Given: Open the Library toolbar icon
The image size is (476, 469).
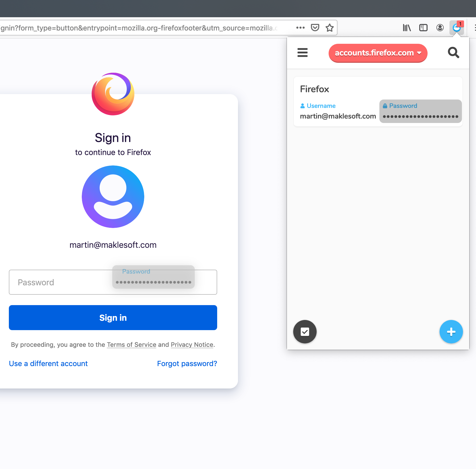Looking at the screenshot, I should click(407, 28).
